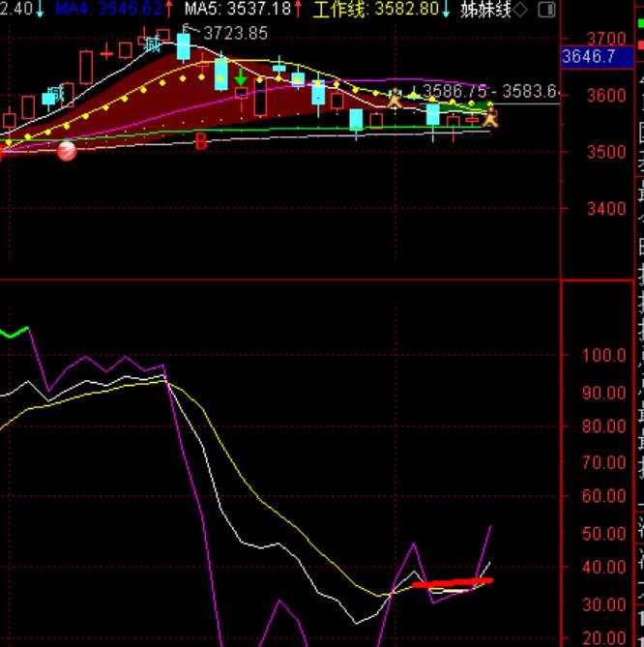Click the 60.00 indicator axis label
644x647 pixels.
(603, 495)
